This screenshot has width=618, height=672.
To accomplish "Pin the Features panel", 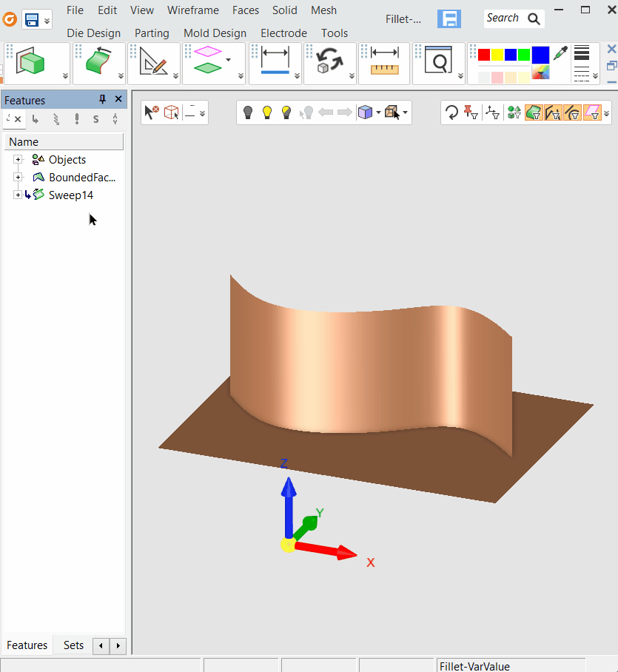I will (102, 100).
